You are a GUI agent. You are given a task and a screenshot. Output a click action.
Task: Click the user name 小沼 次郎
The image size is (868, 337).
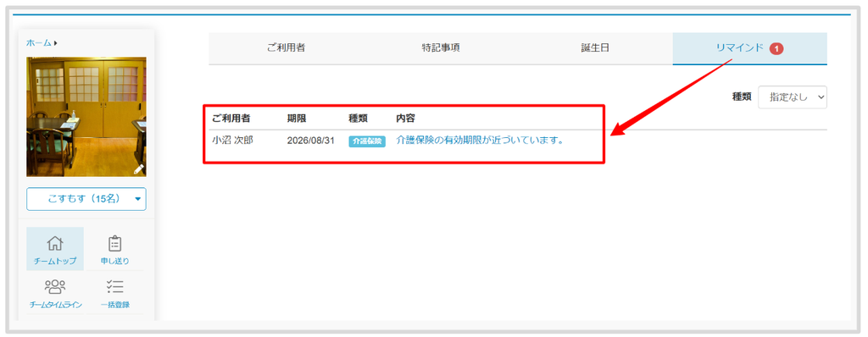232,141
